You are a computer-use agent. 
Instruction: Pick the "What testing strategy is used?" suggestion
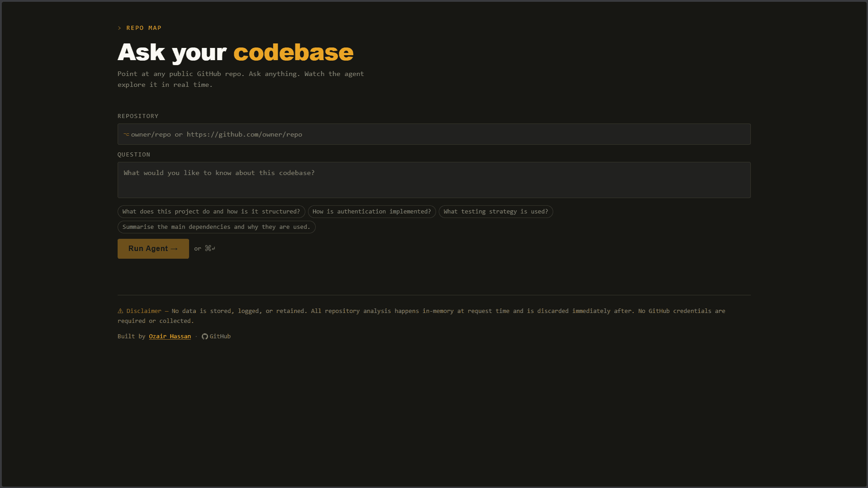click(x=496, y=212)
